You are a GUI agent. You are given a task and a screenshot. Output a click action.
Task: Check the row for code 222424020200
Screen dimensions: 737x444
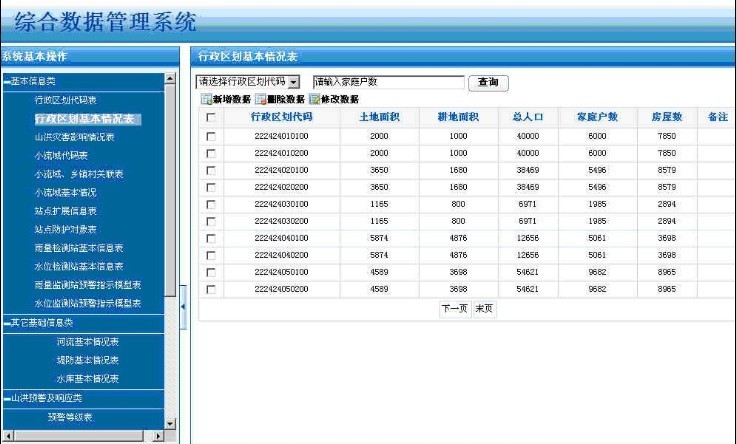click(x=211, y=187)
